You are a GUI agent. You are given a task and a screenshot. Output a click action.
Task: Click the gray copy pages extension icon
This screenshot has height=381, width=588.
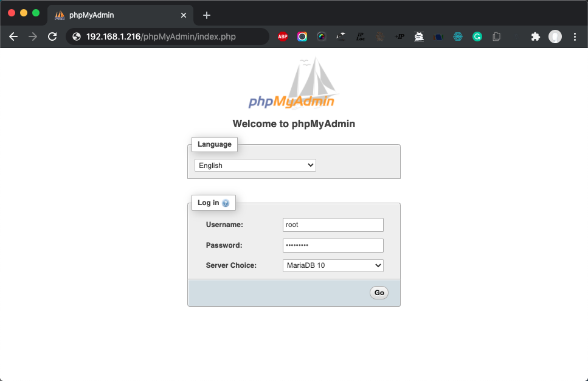click(x=497, y=37)
